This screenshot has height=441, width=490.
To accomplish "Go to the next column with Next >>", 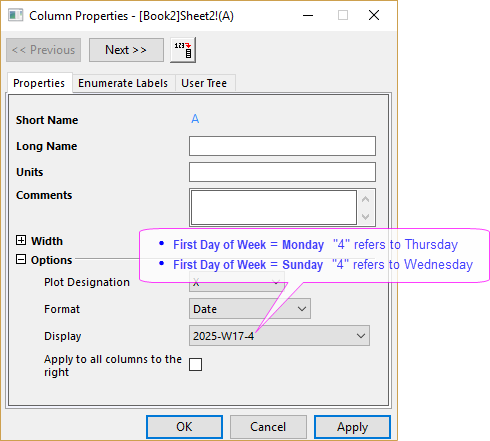I will pos(126,50).
